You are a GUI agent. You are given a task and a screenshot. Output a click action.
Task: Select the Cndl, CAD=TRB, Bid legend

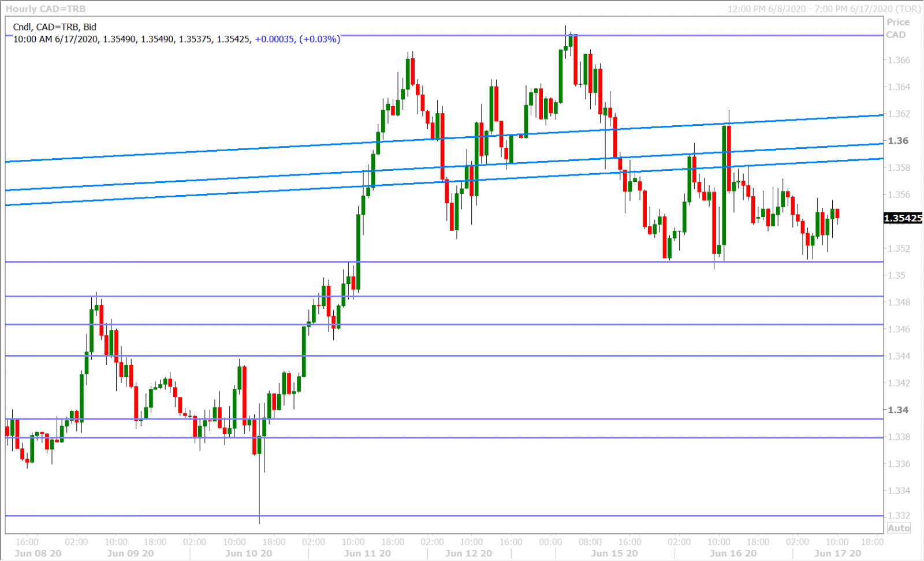point(55,27)
